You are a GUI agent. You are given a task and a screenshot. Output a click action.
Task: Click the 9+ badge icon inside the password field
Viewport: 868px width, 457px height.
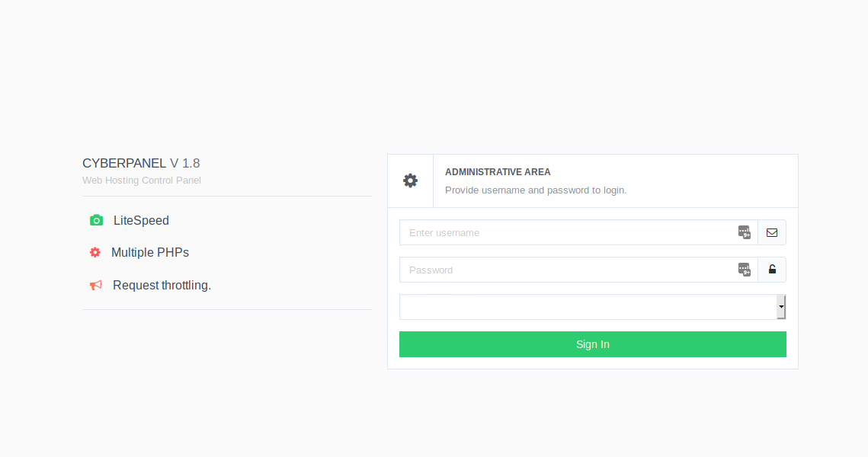[x=743, y=269]
